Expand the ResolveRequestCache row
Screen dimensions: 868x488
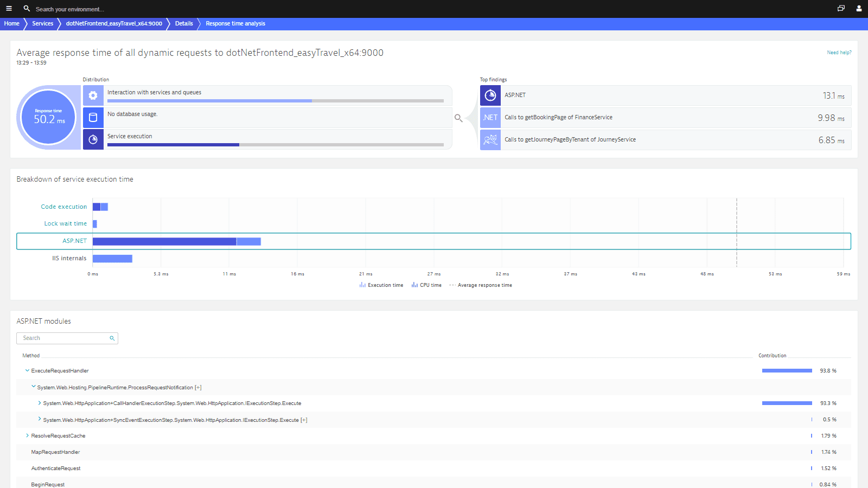tap(27, 435)
